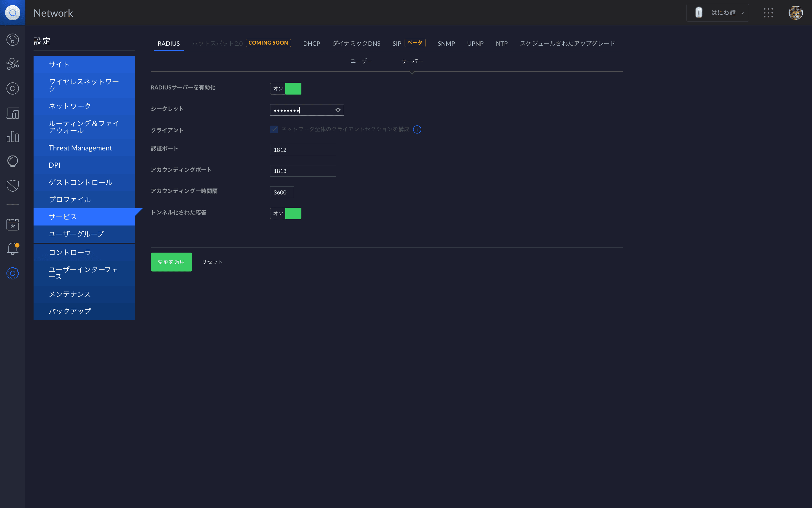Toggle the tunneled reply switch
This screenshot has height=508, width=812.
(x=286, y=213)
